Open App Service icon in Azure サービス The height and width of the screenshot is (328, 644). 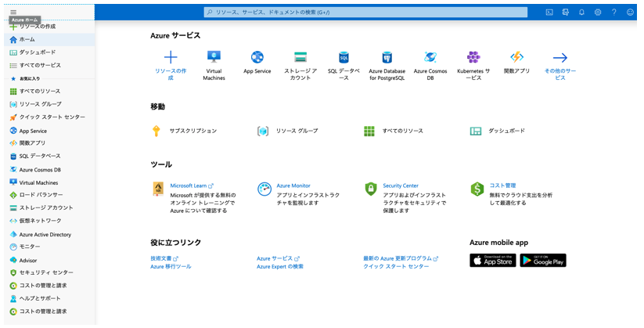coord(257,57)
